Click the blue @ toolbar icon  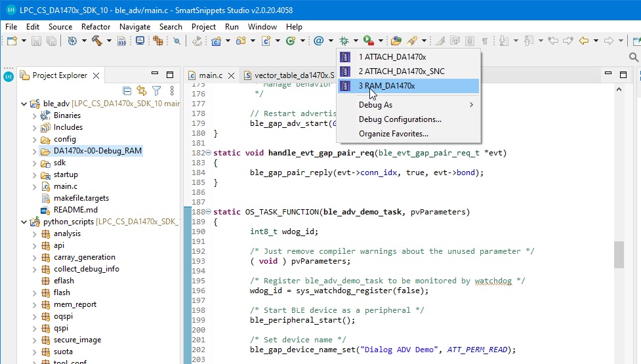pyautogui.click(x=319, y=41)
